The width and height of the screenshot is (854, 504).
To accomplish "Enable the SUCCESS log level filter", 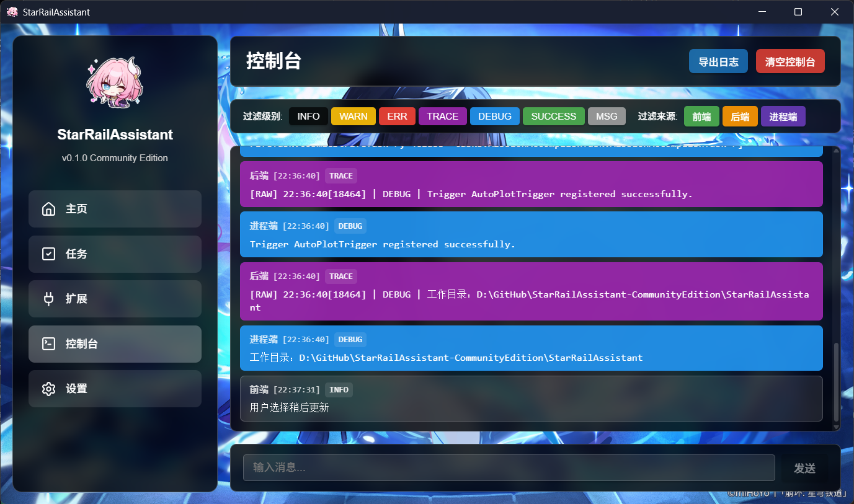I will pyautogui.click(x=553, y=116).
